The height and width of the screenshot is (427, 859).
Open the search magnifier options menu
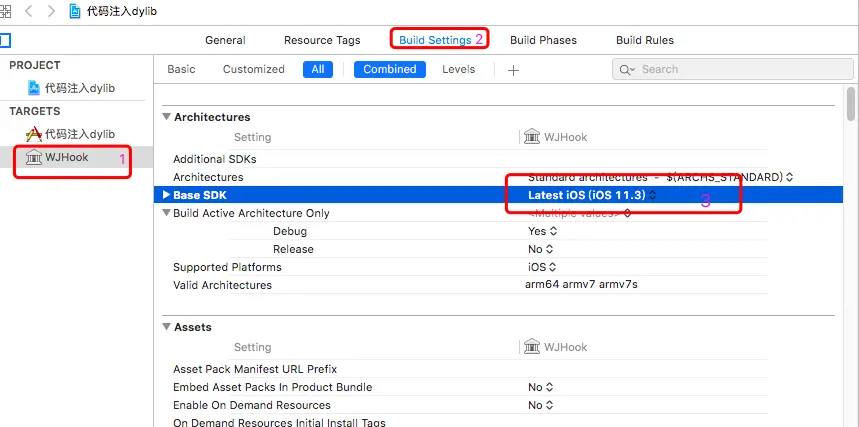[x=627, y=70]
